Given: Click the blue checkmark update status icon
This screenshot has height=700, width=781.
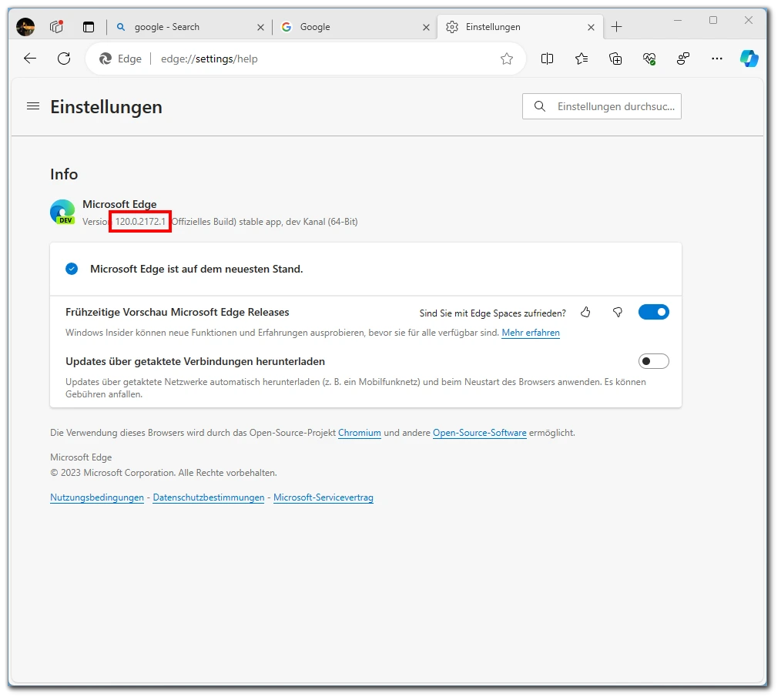Looking at the screenshot, I should (x=72, y=269).
